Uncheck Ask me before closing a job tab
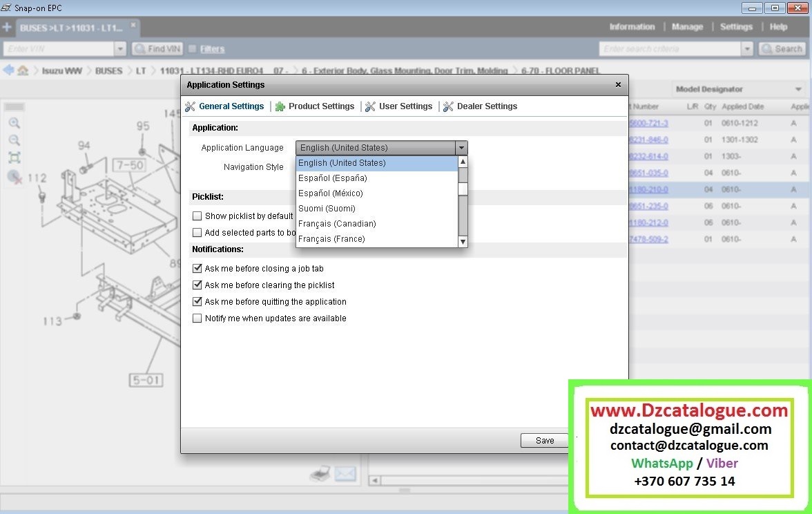This screenshot has height=514, width=812. pyautogui.click(x=197, y=268)
